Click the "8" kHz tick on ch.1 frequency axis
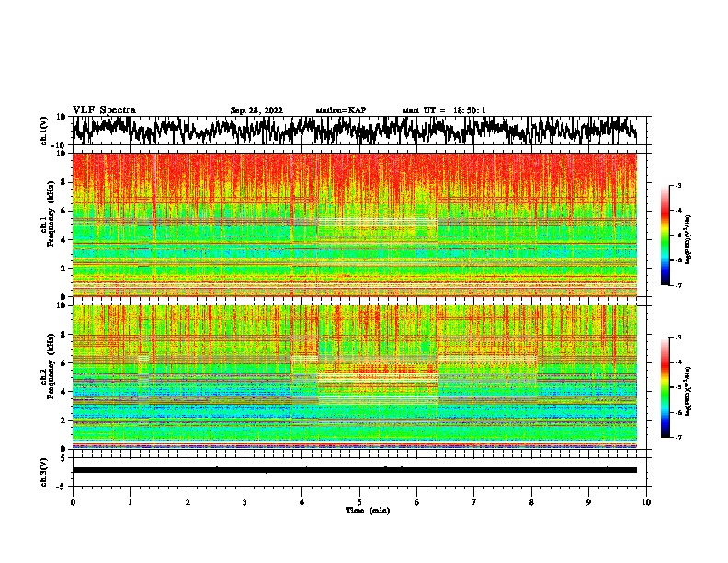This screenshot has width=728, height=563. click(x=63, y=182)
